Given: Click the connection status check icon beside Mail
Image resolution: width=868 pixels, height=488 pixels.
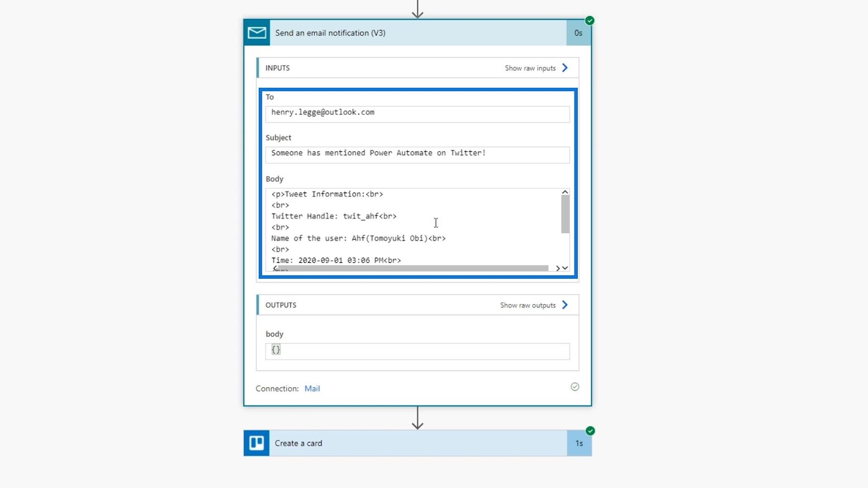Looking at the screenshot, I should [x=575, y=387].
